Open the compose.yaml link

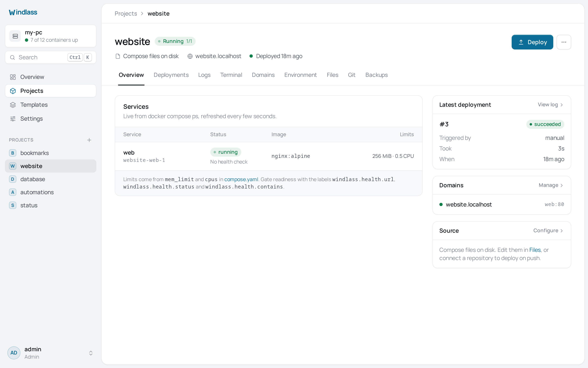point(241,179)
